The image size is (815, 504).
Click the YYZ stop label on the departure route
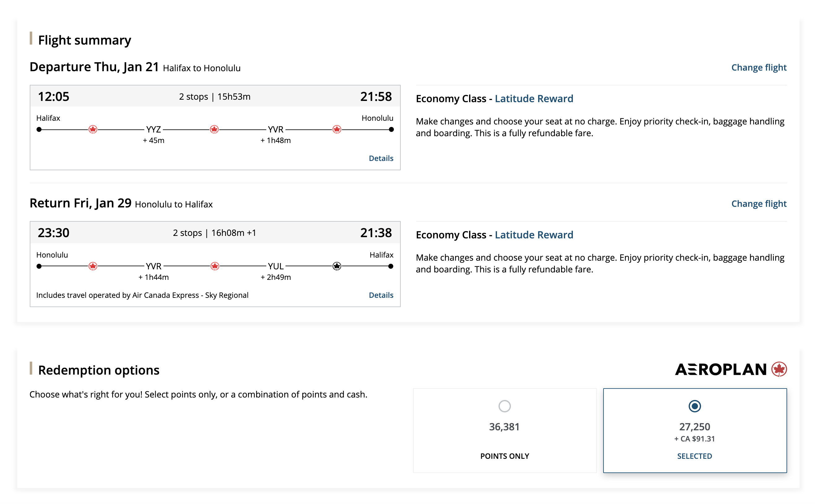click(153, 129)
